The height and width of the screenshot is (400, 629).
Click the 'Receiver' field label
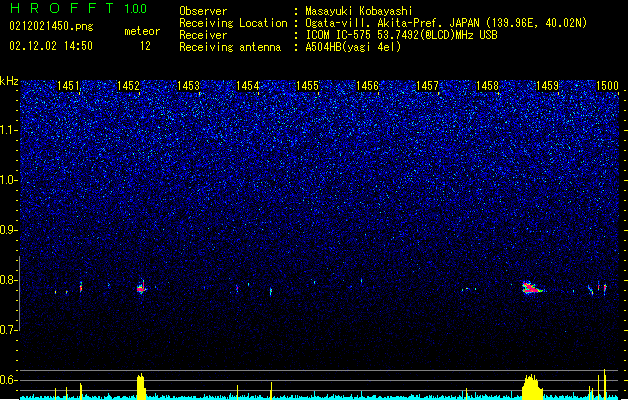pos(203,35)
